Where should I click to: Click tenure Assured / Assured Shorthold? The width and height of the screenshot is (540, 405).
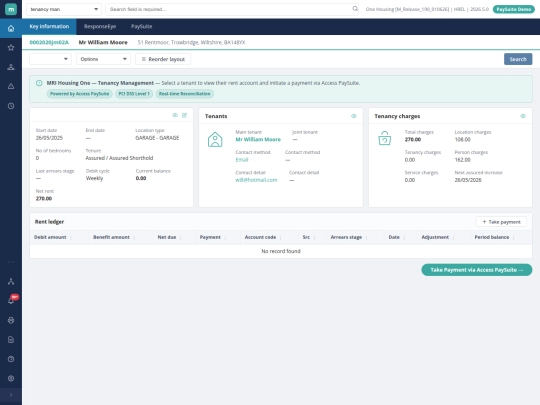point(119,158)
